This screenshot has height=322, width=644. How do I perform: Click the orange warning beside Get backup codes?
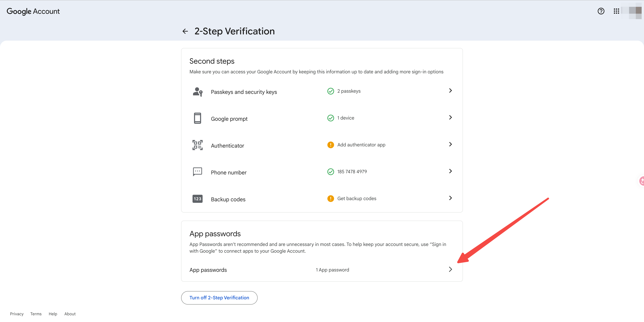click(331, 199)
